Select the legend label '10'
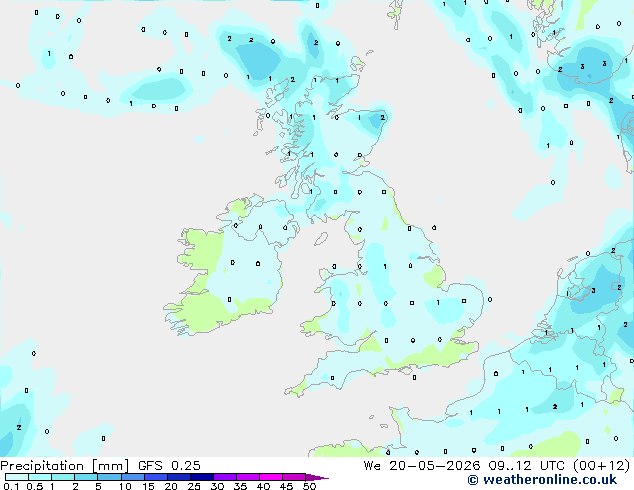The image size is (634, 490). (125, 486)
